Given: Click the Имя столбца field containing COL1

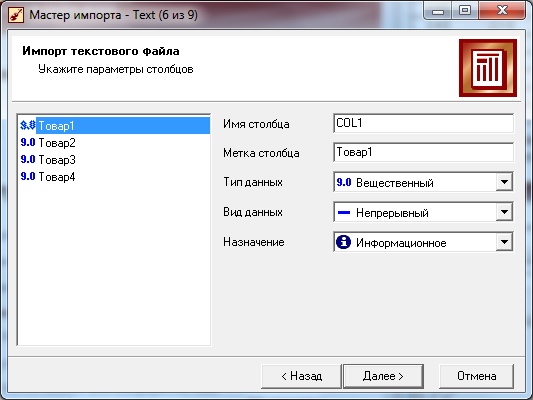Looking at the screenshot, I should click(423, 123).
